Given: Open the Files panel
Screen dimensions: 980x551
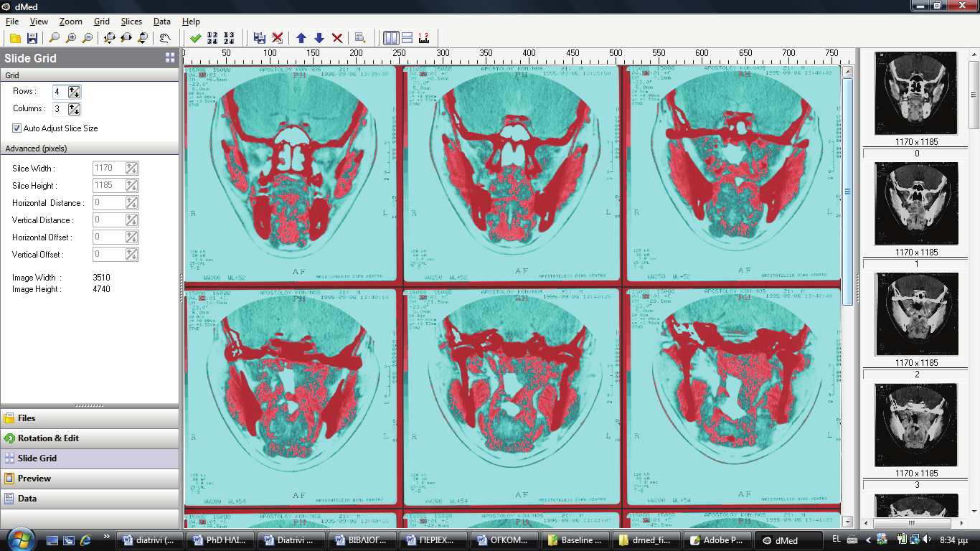Looking at the screenshot, I should [90, 418].
